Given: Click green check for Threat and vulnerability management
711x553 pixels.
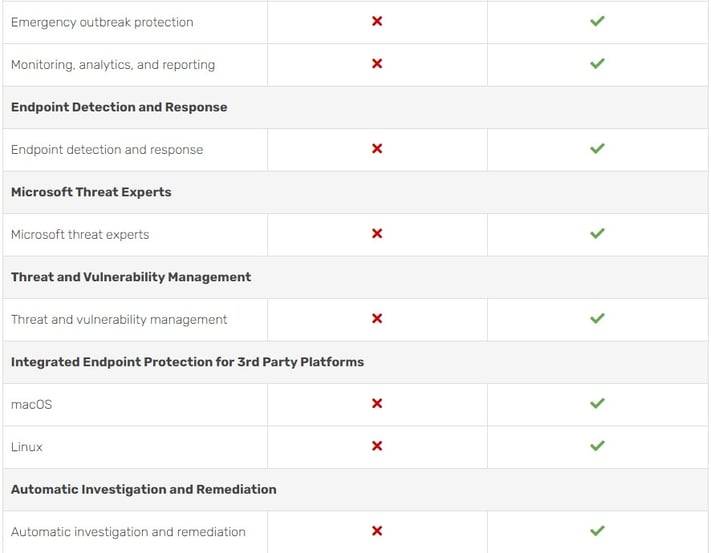Looking at the screenshot, I should pos(597,319).
